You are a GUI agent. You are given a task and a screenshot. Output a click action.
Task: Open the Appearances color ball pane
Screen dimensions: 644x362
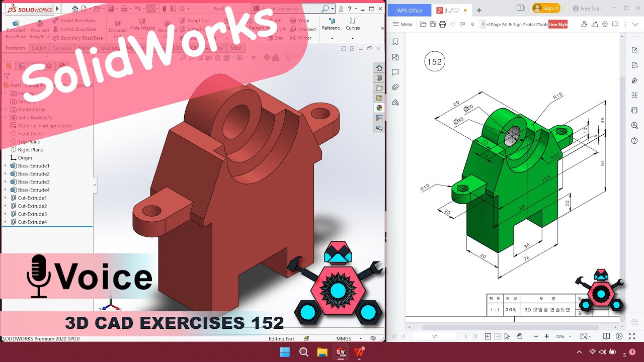pos(379,108)
